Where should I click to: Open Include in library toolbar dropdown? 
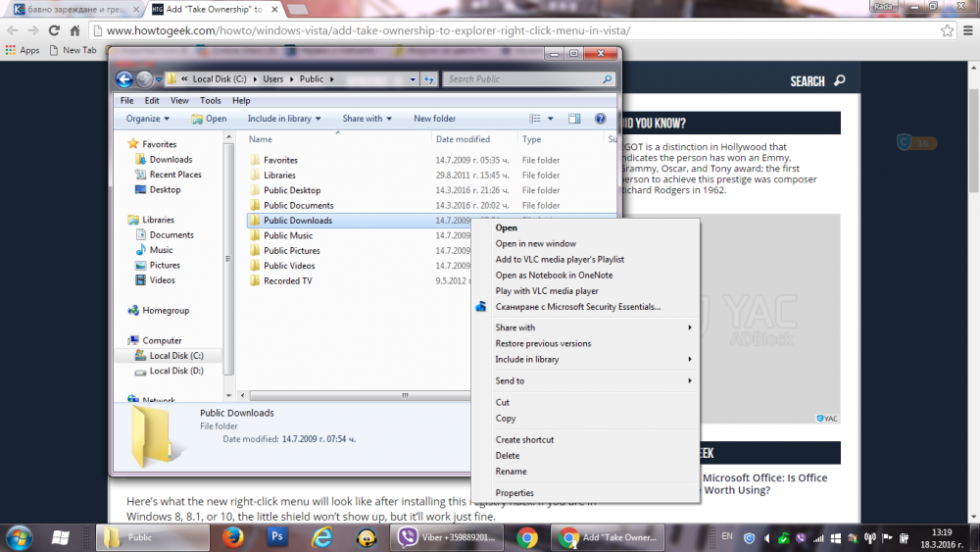pyautogui.click(x=284, y=119)
